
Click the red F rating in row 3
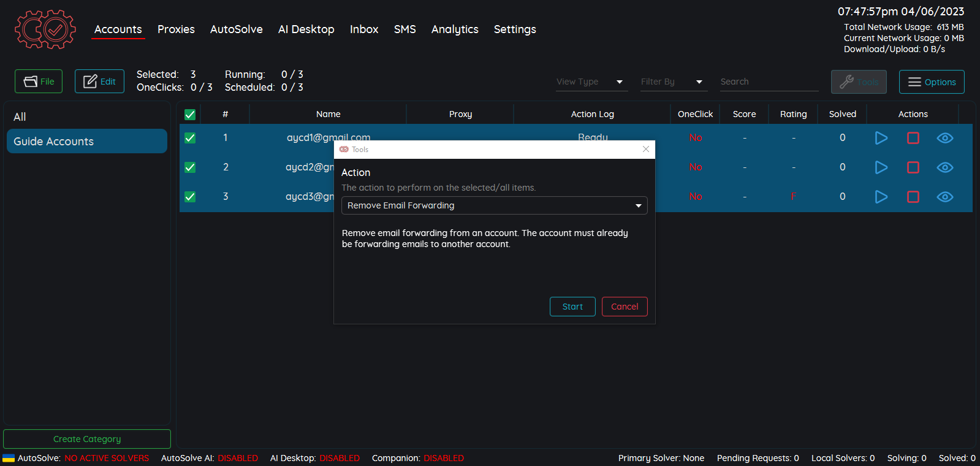[x=794, y=196]
